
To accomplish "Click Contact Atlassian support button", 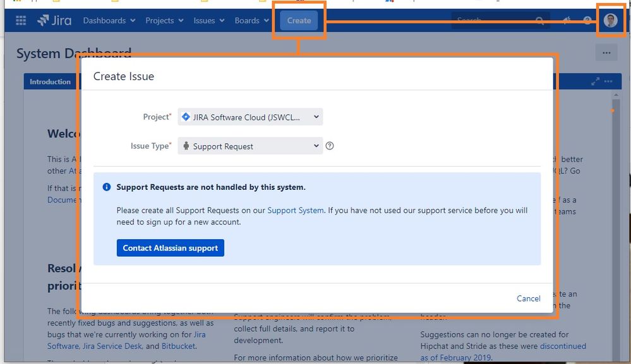I will pos(171,248).
